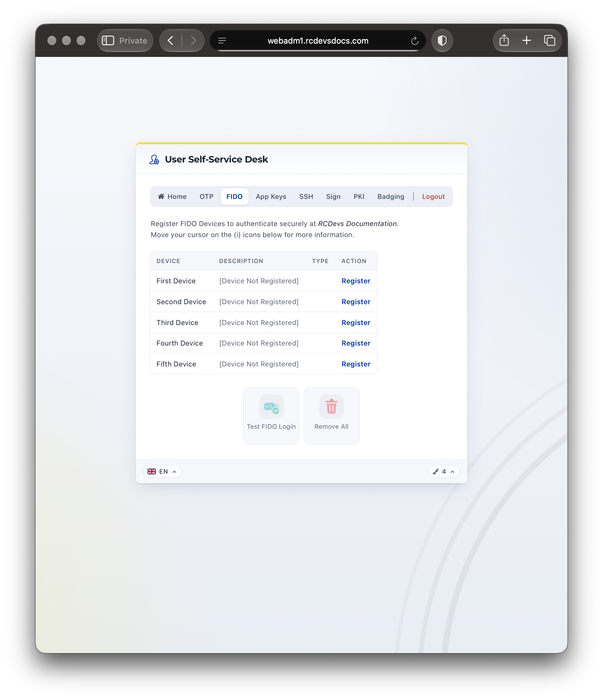Select the FIDO tab

[234, 197]
